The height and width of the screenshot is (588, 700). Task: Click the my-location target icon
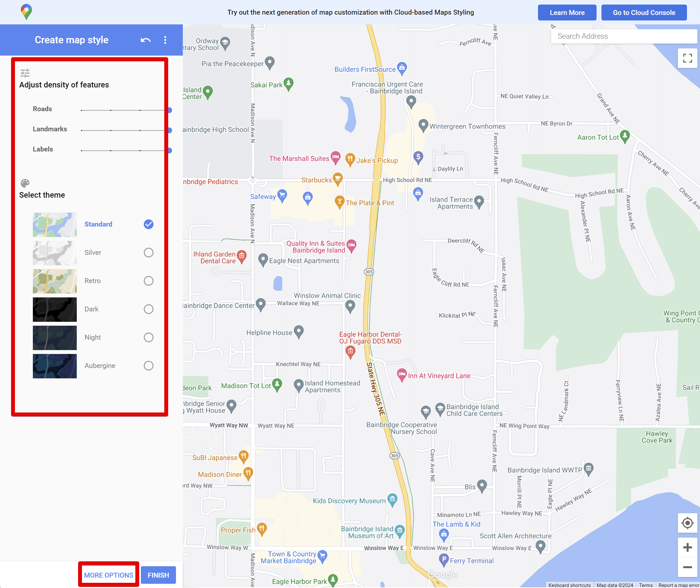[687, 523]
